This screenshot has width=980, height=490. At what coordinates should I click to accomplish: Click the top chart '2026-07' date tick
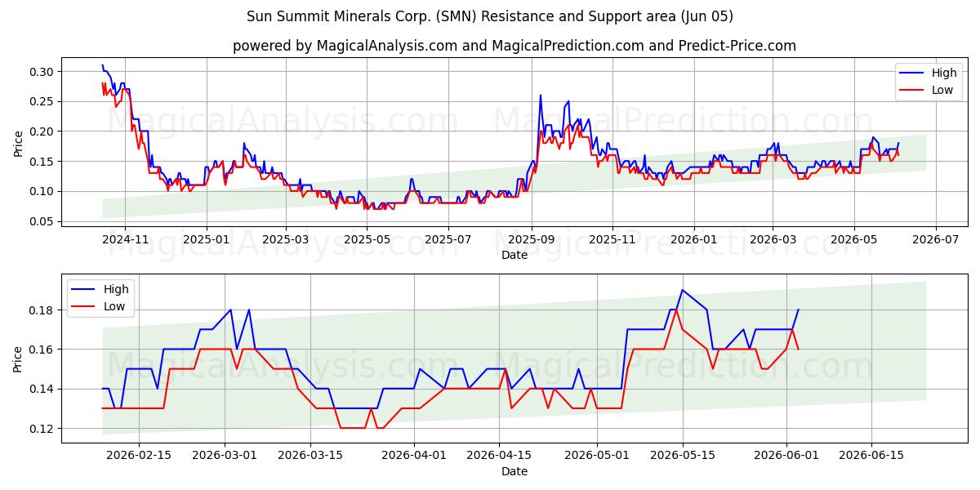(935, 240)
